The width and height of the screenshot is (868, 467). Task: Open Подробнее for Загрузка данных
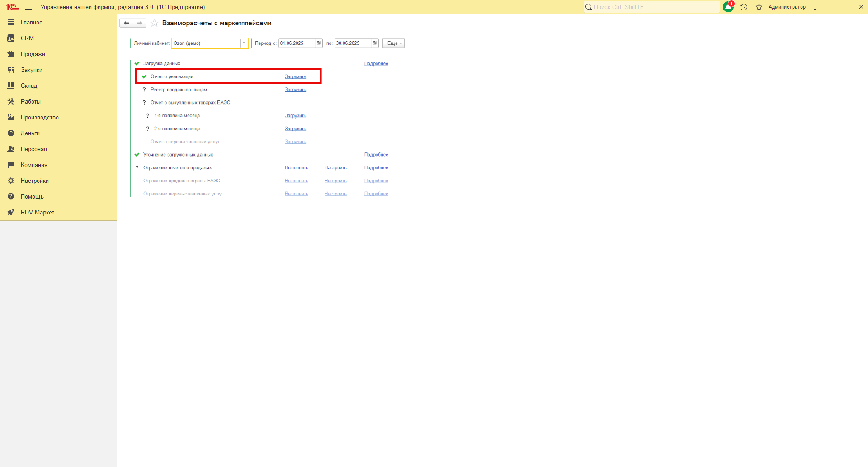[x=376, y=64]
